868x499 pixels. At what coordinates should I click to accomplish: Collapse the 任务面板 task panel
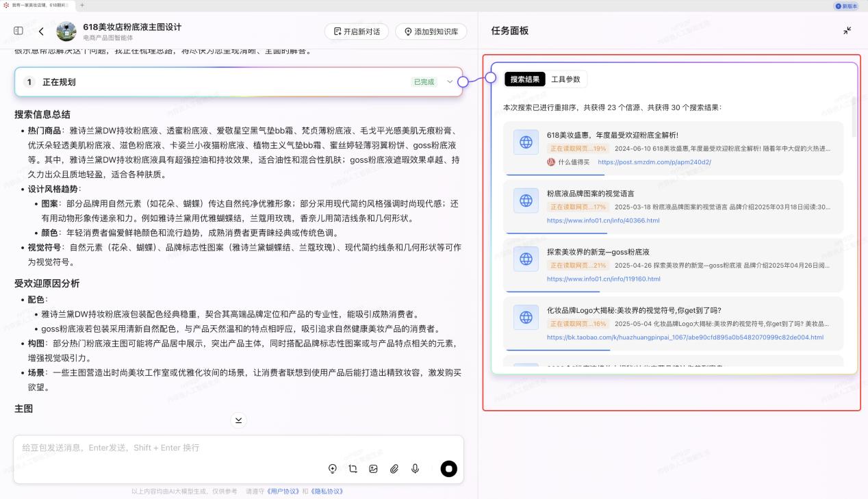847,31
